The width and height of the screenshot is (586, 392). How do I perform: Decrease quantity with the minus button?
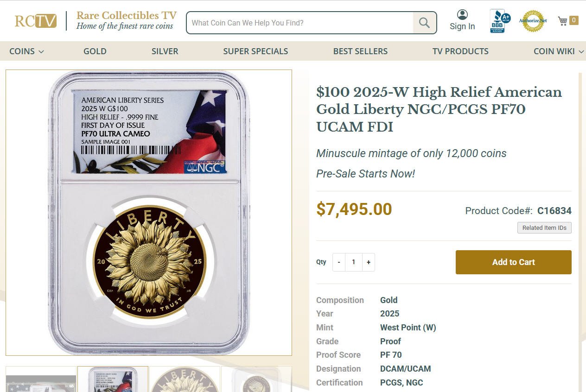tap(339, 262)
